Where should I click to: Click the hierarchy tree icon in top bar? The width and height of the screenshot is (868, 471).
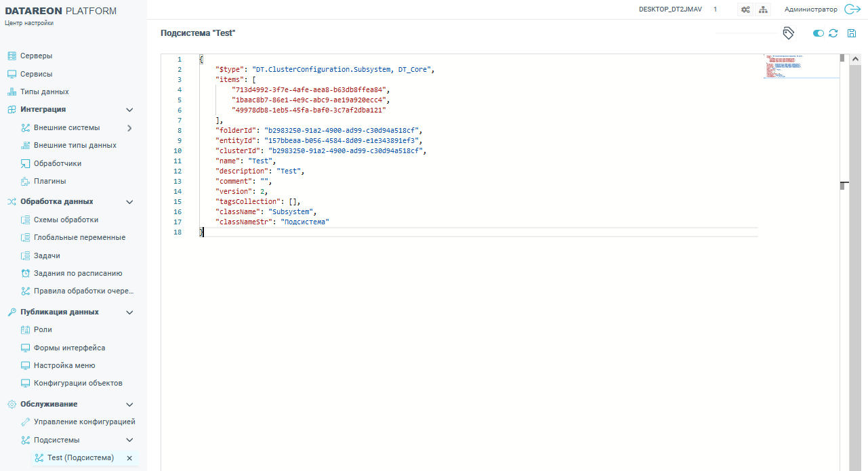(x=763, y=9)
